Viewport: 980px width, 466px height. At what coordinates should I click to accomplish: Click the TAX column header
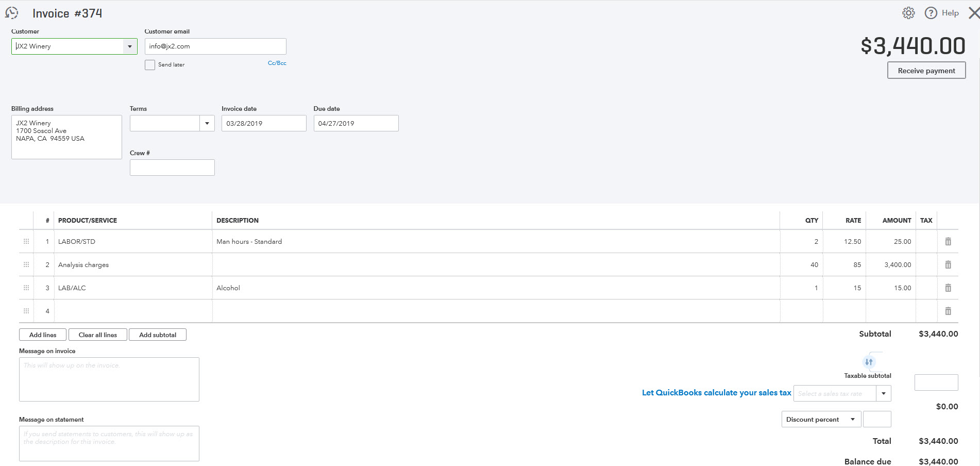pyautogui.click(x=926, y=220)
